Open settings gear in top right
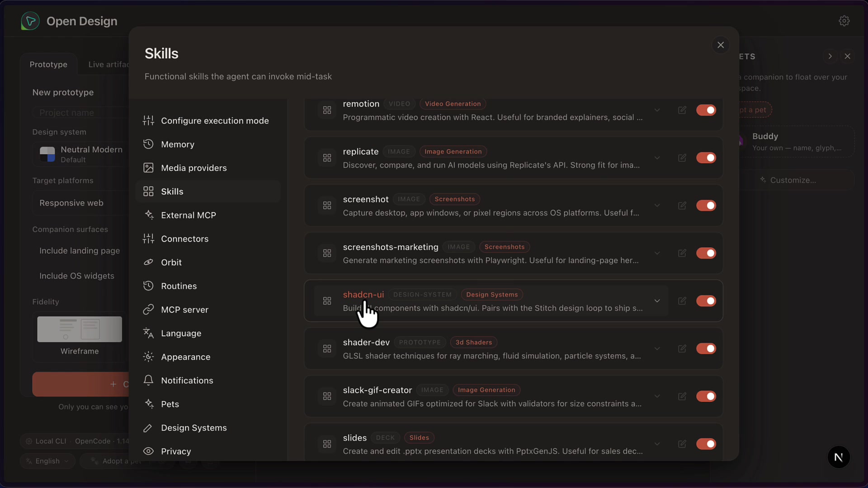The width and height of the screenshot is (868, 488). 844,21
